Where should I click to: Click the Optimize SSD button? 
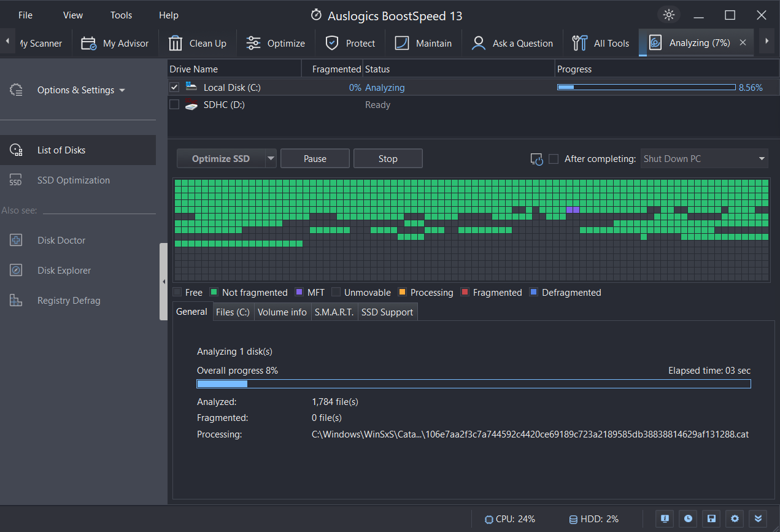[221, 159]
